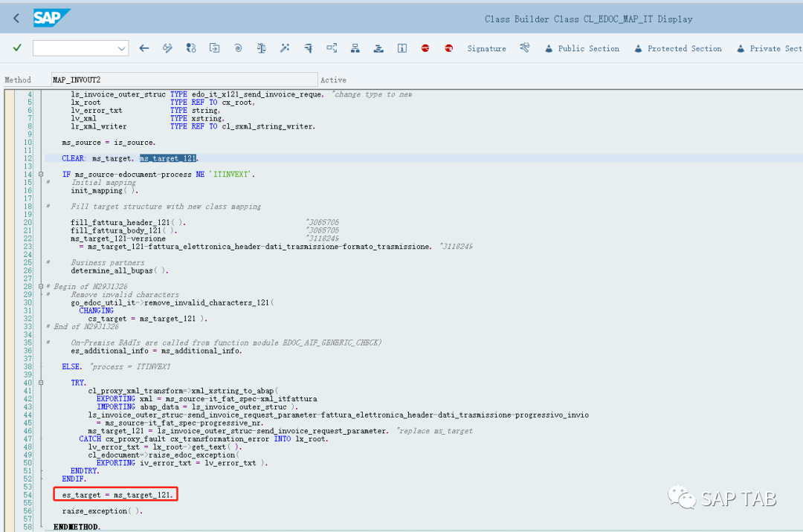Screen dimensions: 803x532
Task: Click the CLEAR keyword on line 12
Action: [x=73, y=158]
